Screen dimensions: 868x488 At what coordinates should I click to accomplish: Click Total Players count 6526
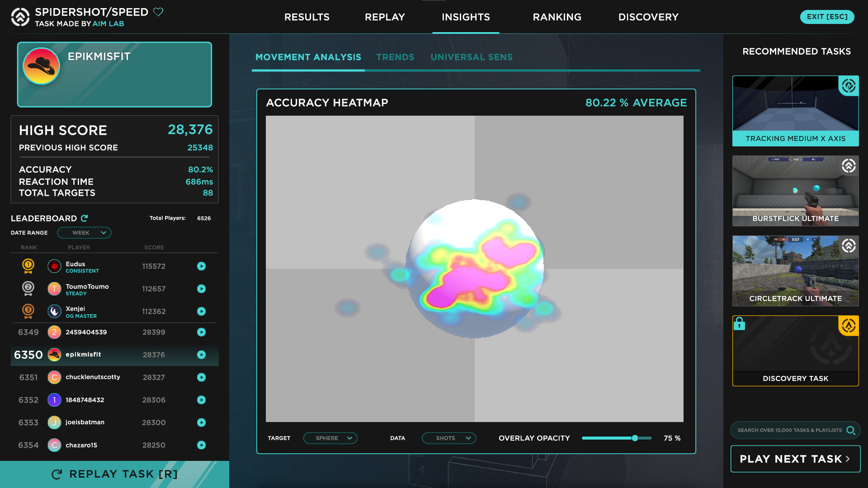tap(204, 218)
